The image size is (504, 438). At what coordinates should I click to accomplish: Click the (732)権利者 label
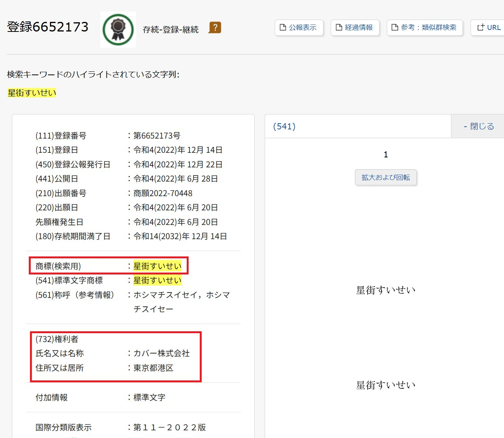point(57,339)
